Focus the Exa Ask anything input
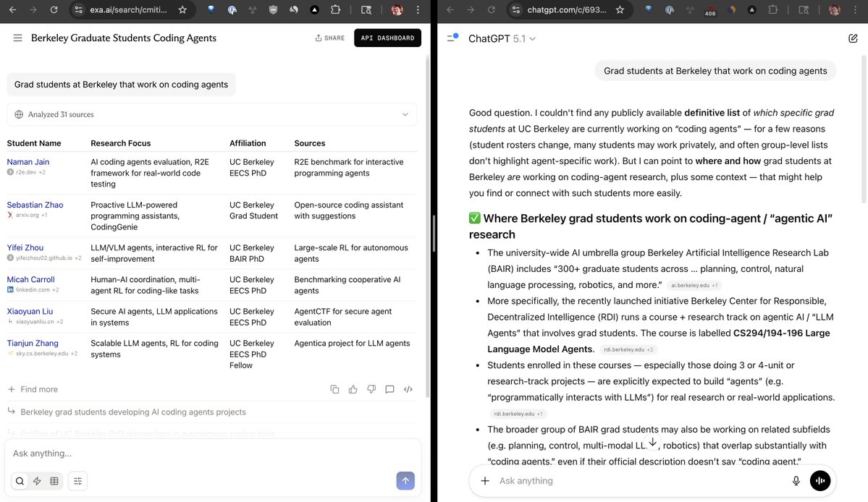Viewport: 868px width, 502px height. point(213,454)
